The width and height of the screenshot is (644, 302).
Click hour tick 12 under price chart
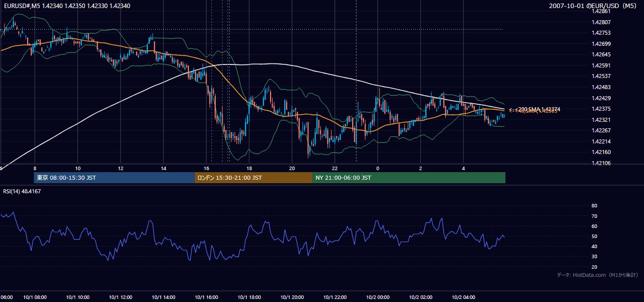coord(120,168)
